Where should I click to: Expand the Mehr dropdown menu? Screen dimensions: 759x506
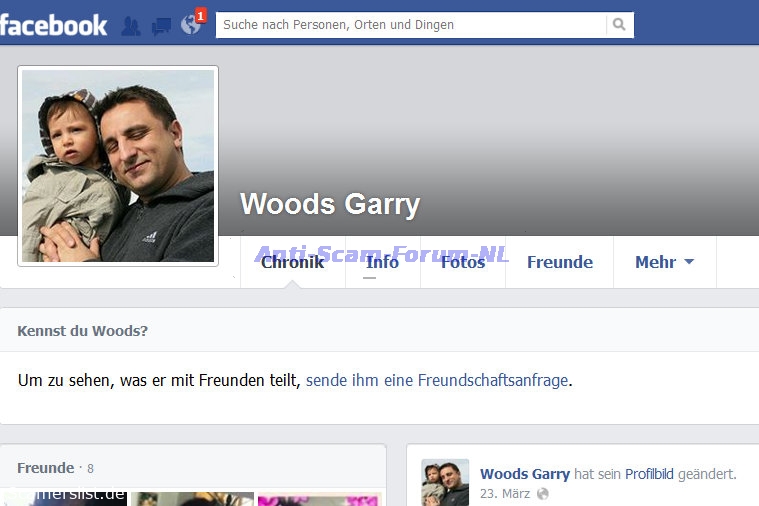(x=664, y=262)
